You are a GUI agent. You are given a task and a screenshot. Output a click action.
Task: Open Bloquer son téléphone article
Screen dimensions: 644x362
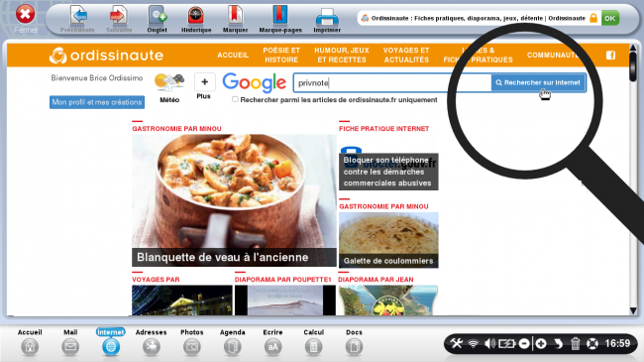point(388,172)
